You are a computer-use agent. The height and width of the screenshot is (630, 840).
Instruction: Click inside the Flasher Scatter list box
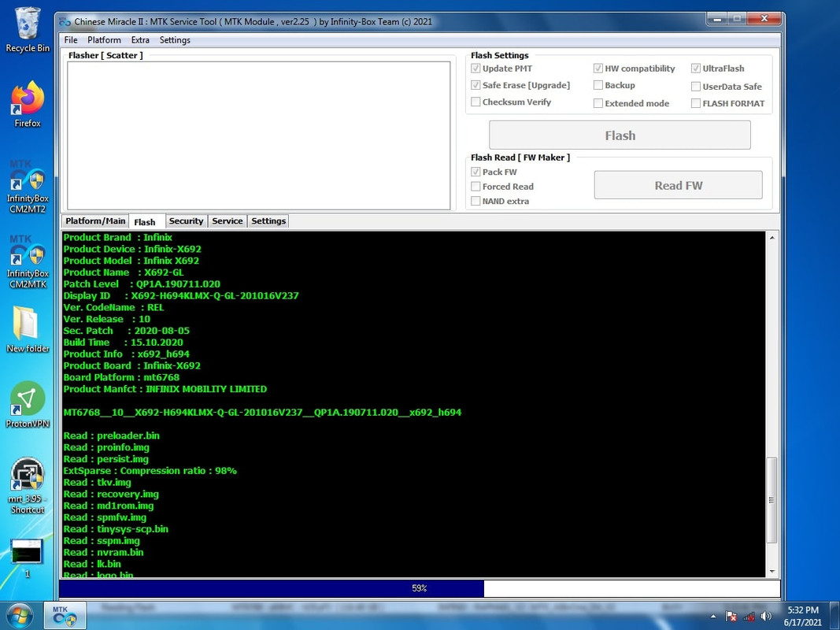pos(258,135)
